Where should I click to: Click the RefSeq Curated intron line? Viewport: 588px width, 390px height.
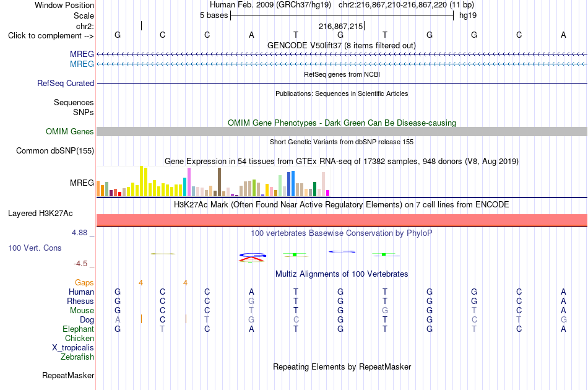click(x=342, y=83)
